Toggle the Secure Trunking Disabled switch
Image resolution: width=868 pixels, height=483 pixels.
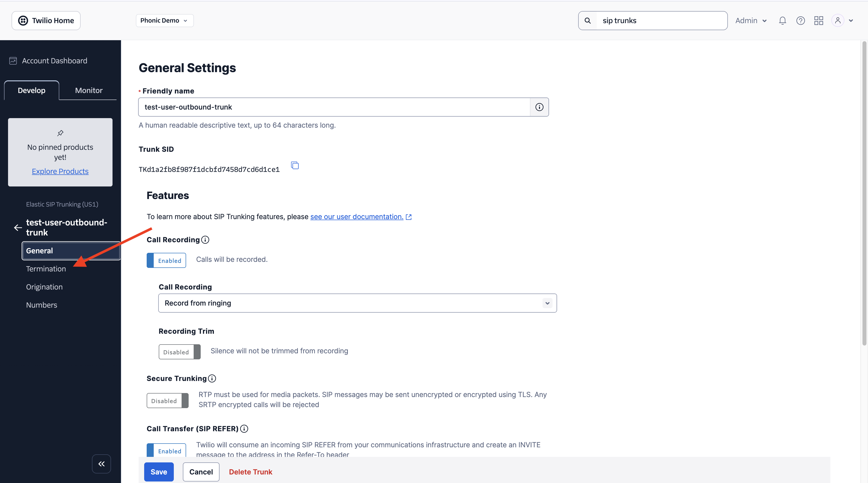(168, 401)
